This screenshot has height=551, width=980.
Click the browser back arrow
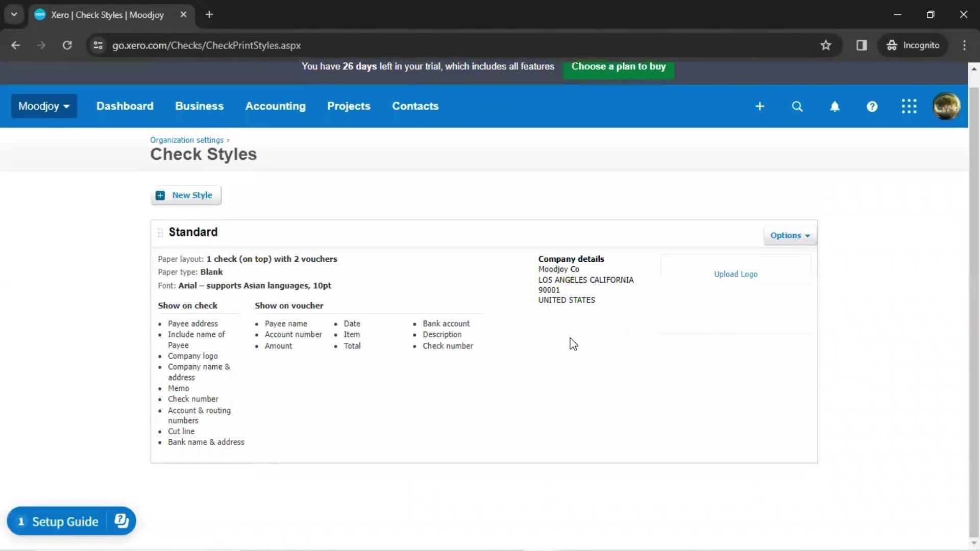[16, 45]
